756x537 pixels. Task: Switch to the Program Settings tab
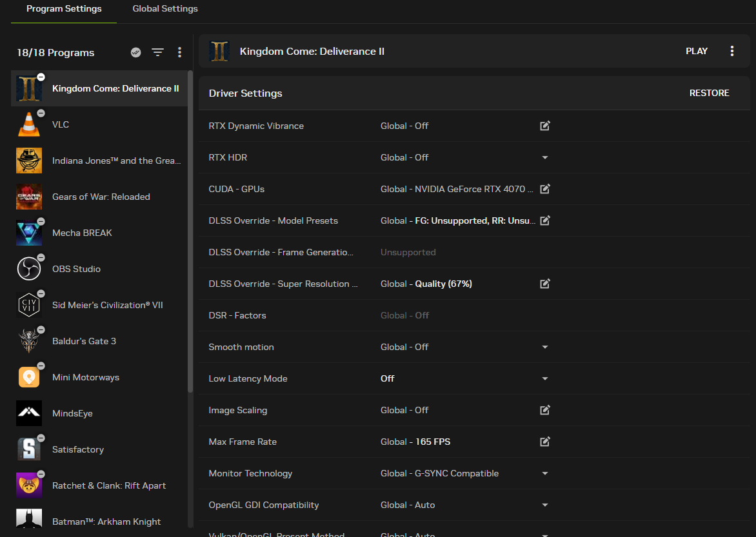click(x=64, y=8)
